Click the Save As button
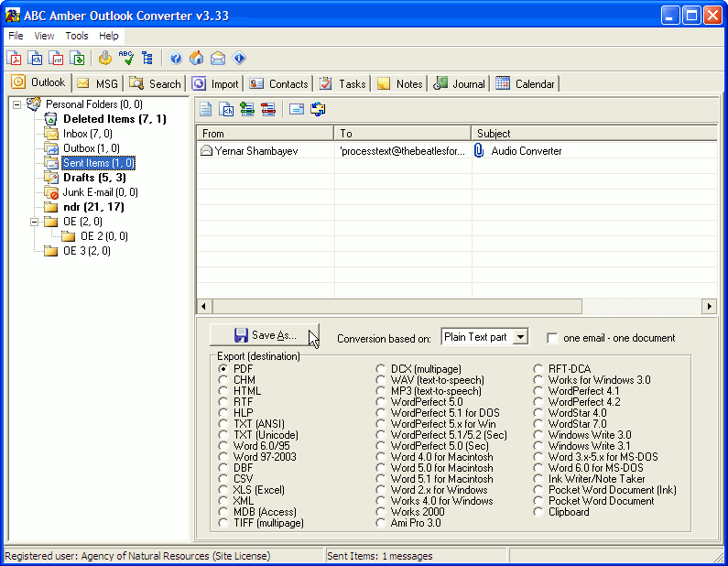728x566 pixels. pyautogui.click(x=265, y=335)
